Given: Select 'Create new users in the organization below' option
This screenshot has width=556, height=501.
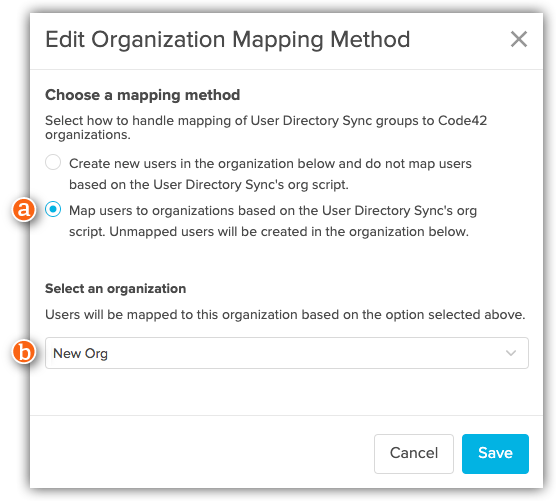Looking at the screenshot, I should (x=53, y=163).
